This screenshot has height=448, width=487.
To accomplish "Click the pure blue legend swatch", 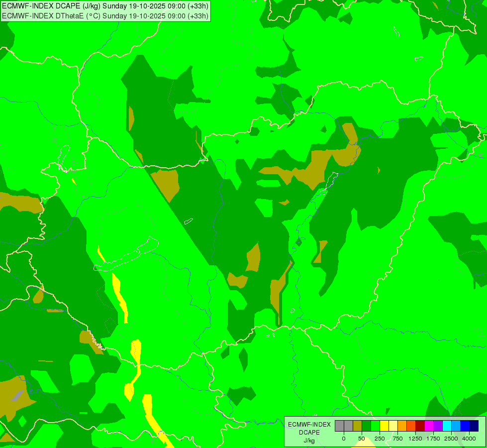I will point(465,426).
